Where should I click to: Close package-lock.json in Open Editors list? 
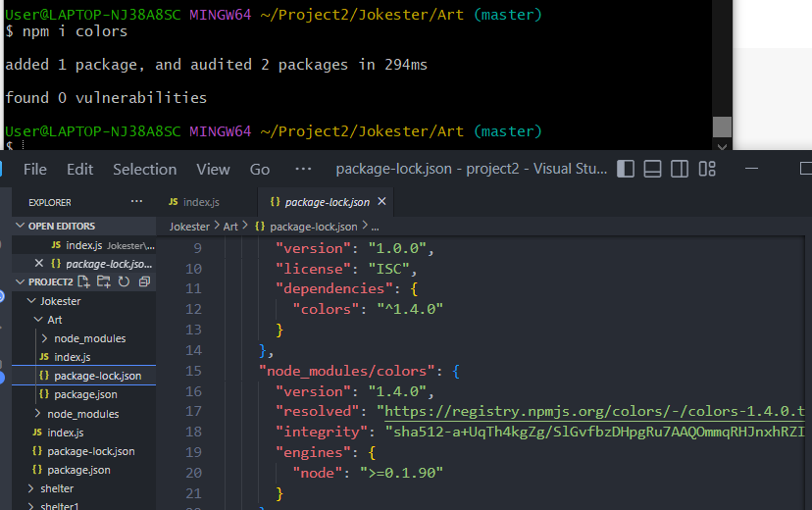[x=39, y=264]
